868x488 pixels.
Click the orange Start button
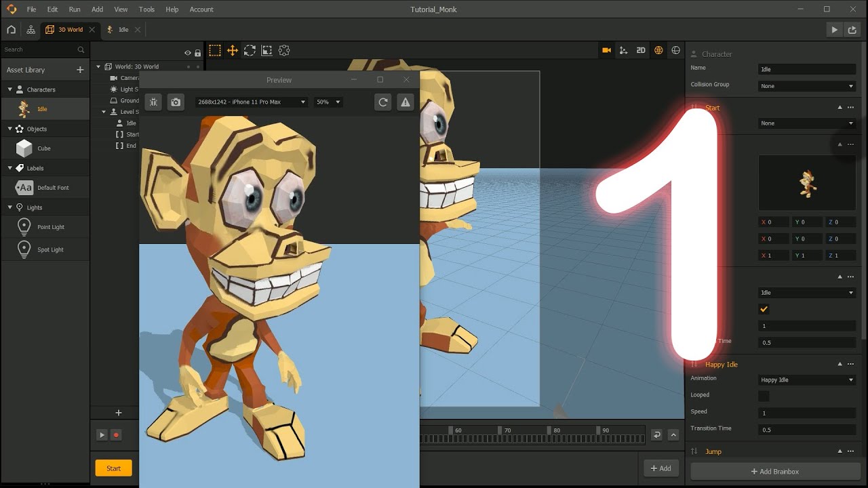click(113, 468)
